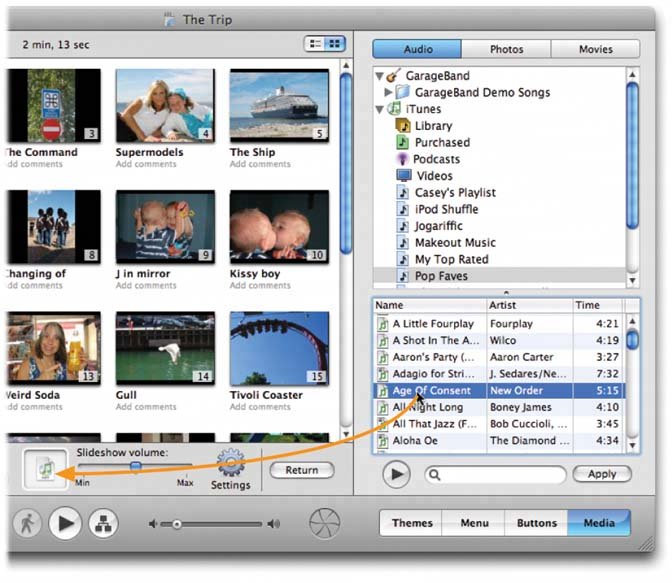Click the Return button

pos(301,470)
